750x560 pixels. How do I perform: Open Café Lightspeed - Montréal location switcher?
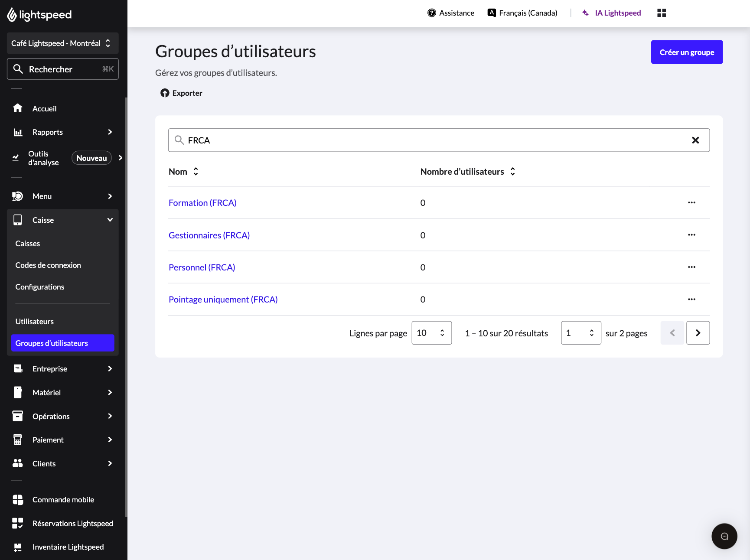point(62,43)
